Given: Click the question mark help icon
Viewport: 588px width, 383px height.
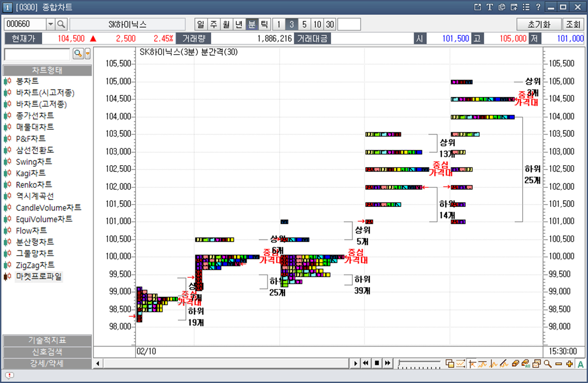Looking at the screenshot, I should pos(538,7).
